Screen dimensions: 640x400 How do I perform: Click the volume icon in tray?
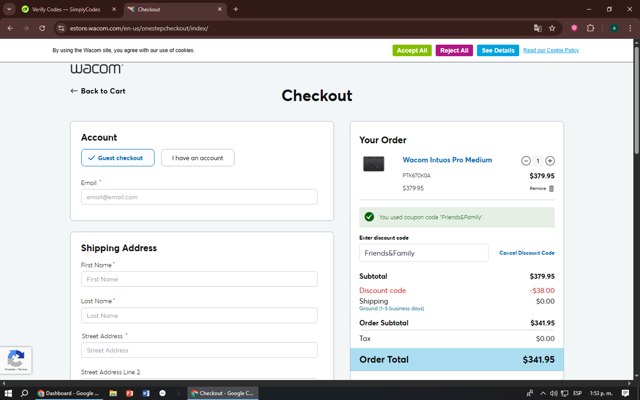553,393
